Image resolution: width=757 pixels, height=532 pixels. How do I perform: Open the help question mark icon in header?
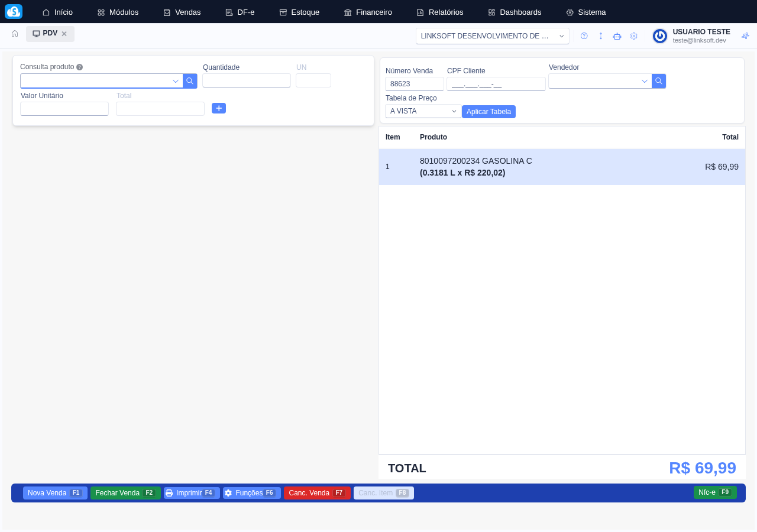pos(584,36)
